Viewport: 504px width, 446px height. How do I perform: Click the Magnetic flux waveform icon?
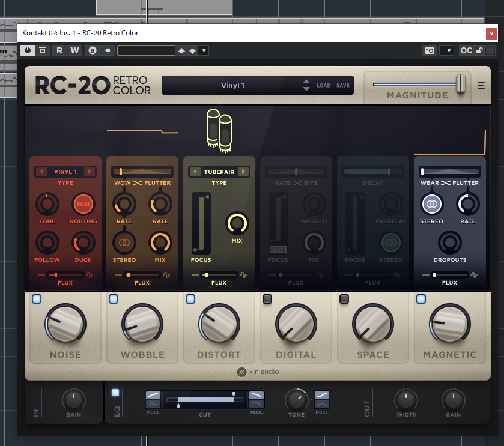[474, 275]
